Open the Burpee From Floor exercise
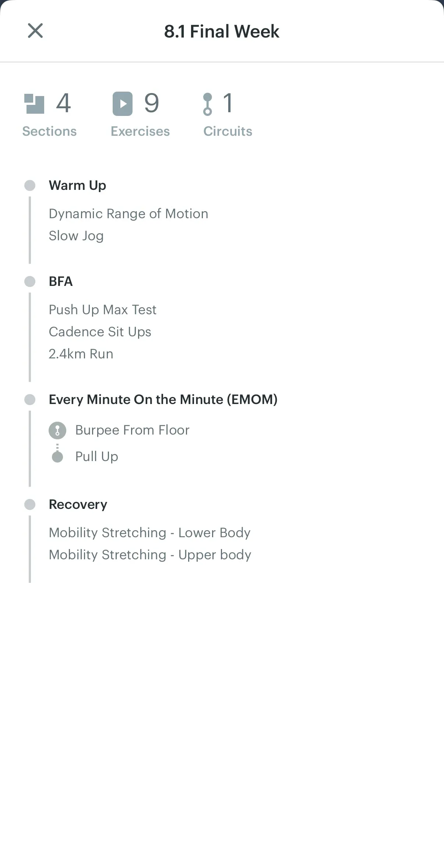This screenshot has height=868, width=444. point(133,430)
